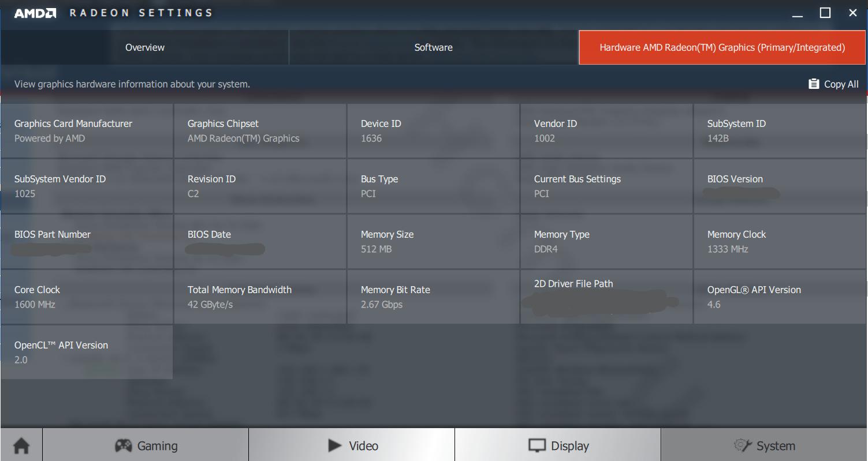Click the Video play triangle icon
Image resolution: width=868 pixels, height=461 pixels.
(x=334, y=445)
